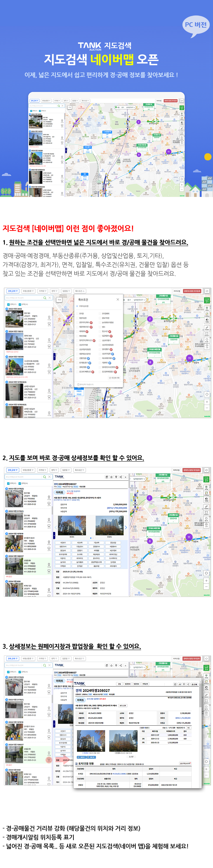Click 카카오맵 button in section 1 screenshot
The width and height of the screenshot is (213, 868).
click(177, 291)
